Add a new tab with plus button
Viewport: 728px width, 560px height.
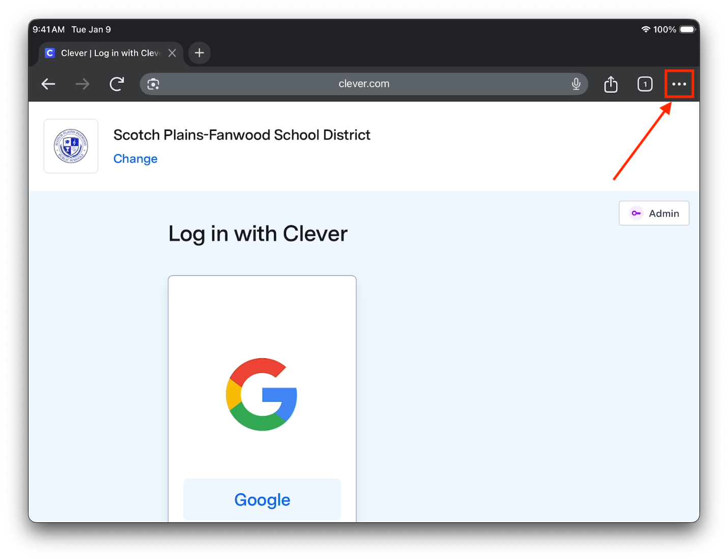pos(200,53)
